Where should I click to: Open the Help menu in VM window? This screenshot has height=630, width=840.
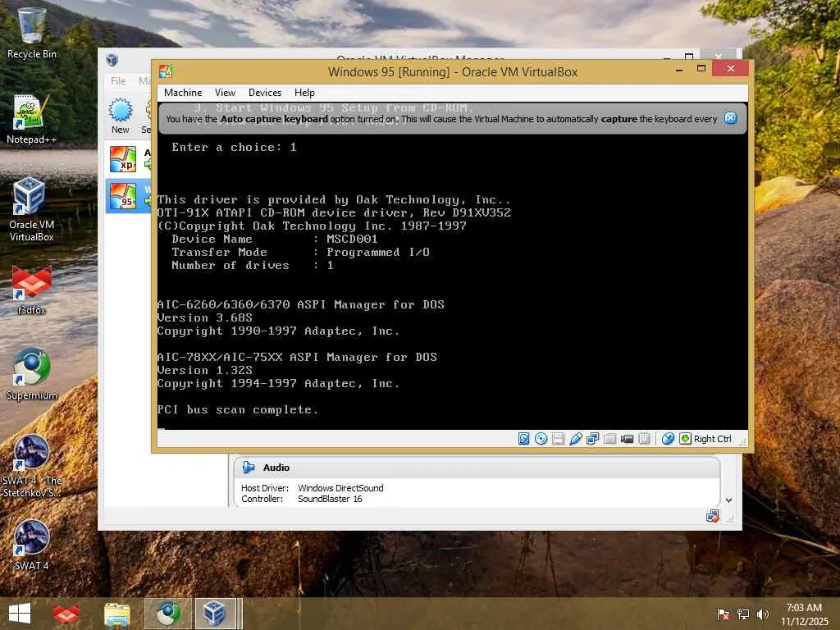pos(304,93)
